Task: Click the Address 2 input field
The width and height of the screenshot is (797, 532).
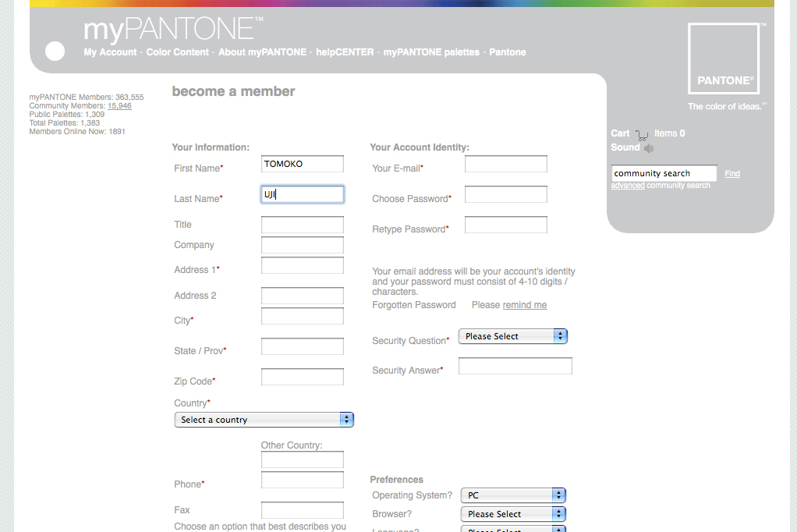Action: click(x=303, y=296)
